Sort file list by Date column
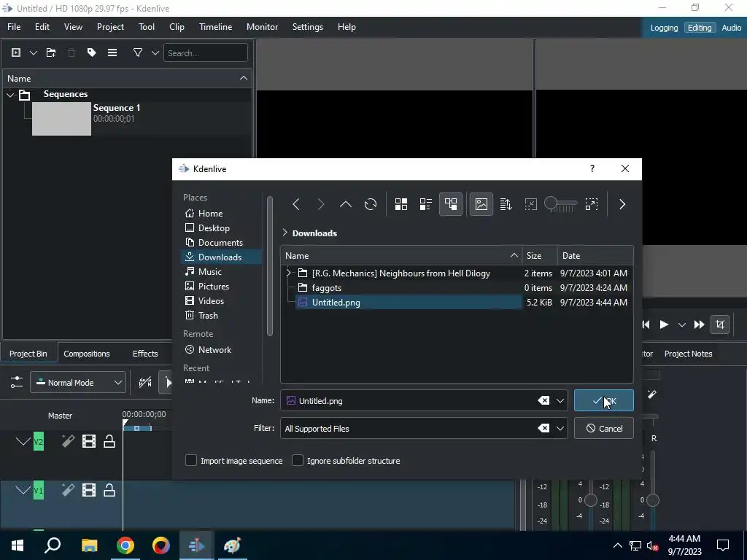 (x=595, y=256)
